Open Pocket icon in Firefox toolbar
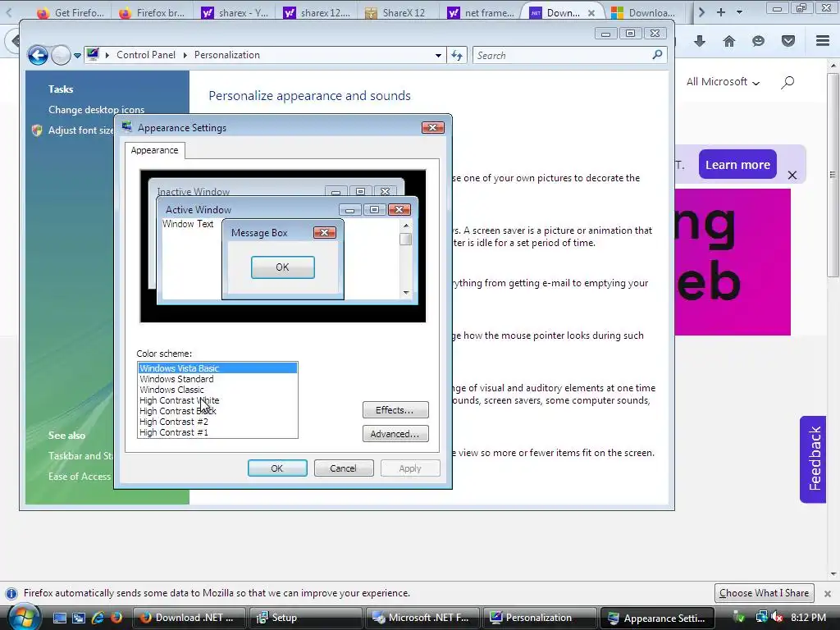 click(788, 41)
